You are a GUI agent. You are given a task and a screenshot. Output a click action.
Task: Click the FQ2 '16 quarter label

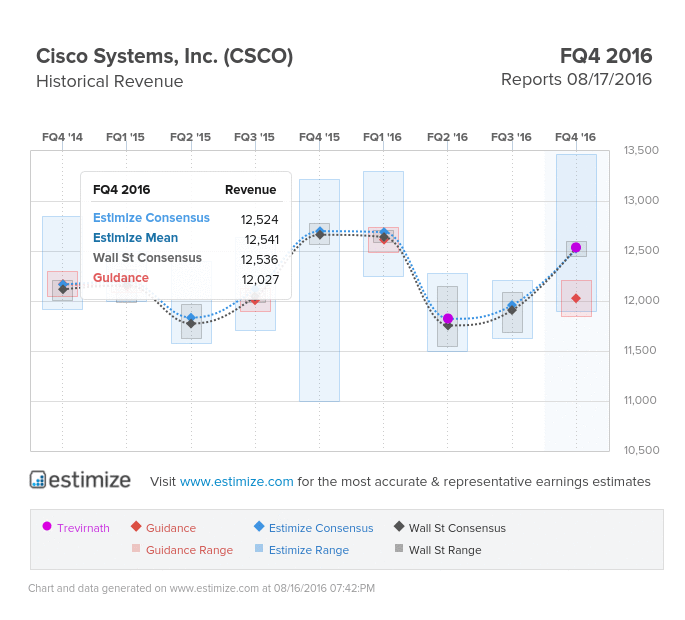(447, 137)
